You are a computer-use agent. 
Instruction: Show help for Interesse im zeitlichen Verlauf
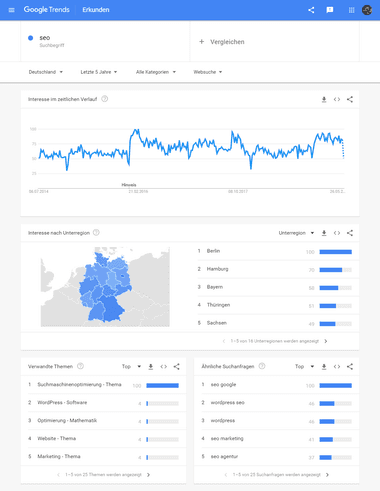coord(105,99)
